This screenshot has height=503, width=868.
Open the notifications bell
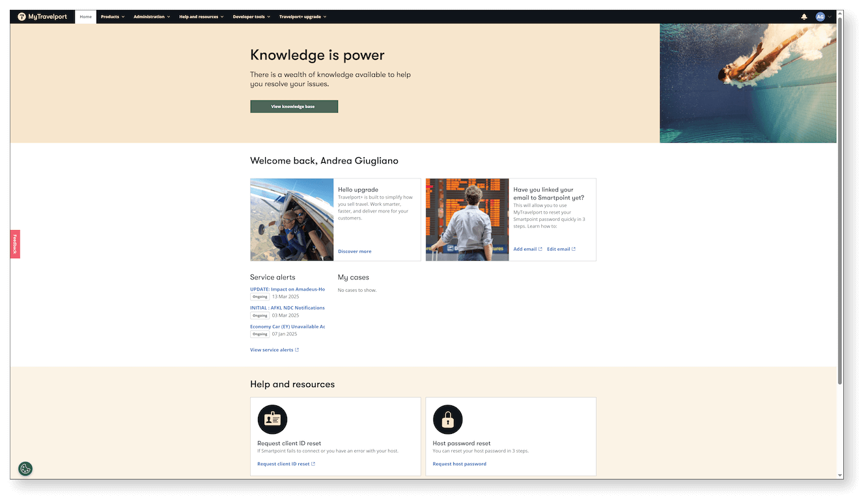click(x=804, y=17)
